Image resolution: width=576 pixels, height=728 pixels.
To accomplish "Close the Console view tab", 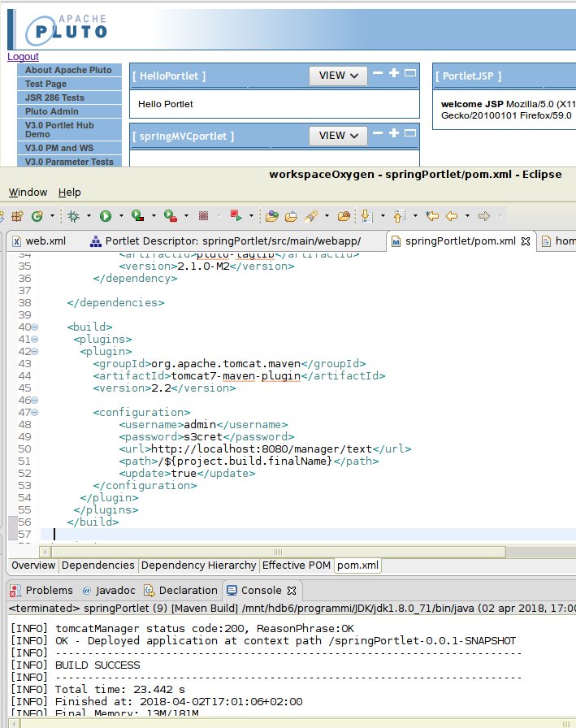I will click(292, 591).
